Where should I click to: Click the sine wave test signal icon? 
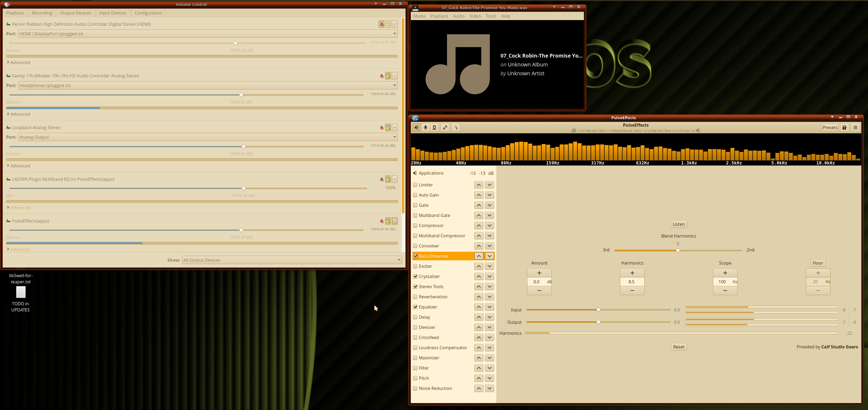coord(445,127)
